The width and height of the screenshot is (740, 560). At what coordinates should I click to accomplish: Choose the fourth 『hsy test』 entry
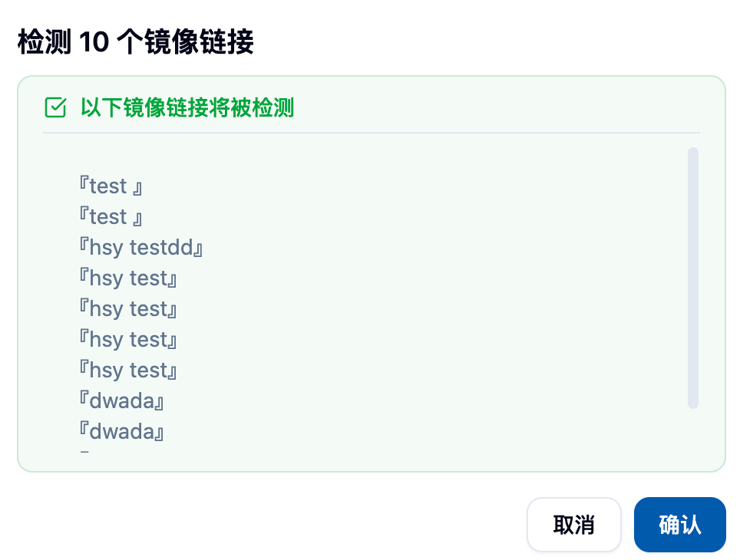click(x=128, y=371)
